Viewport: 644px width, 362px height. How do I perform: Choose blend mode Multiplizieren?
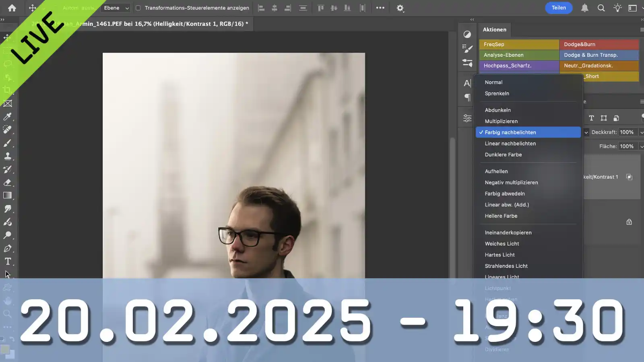[528, 121]
